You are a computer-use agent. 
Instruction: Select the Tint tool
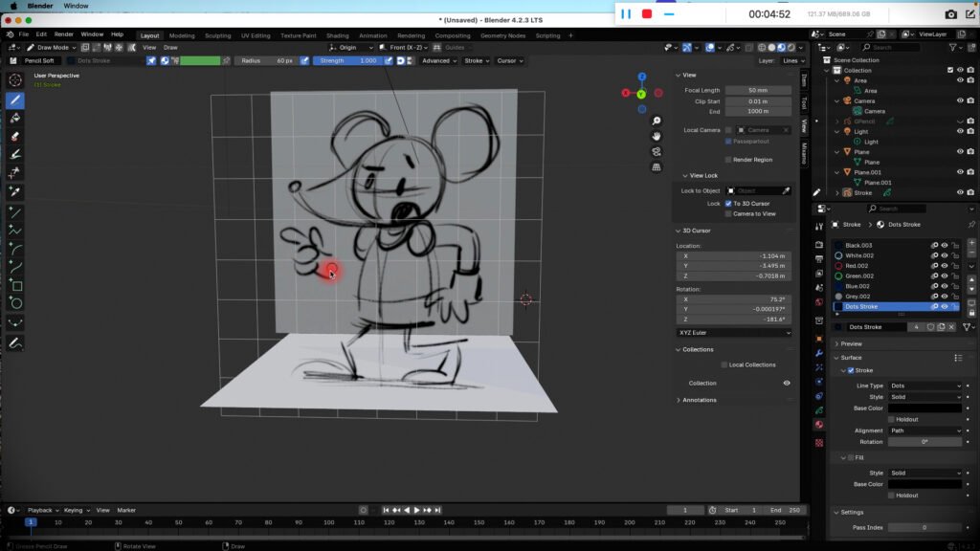[15, 154]
